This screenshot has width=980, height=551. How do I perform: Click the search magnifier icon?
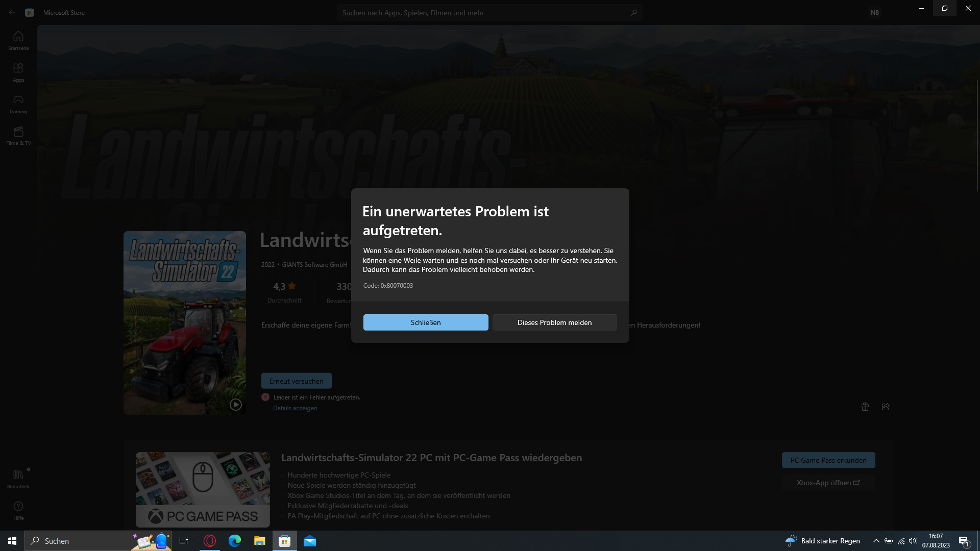634,13
